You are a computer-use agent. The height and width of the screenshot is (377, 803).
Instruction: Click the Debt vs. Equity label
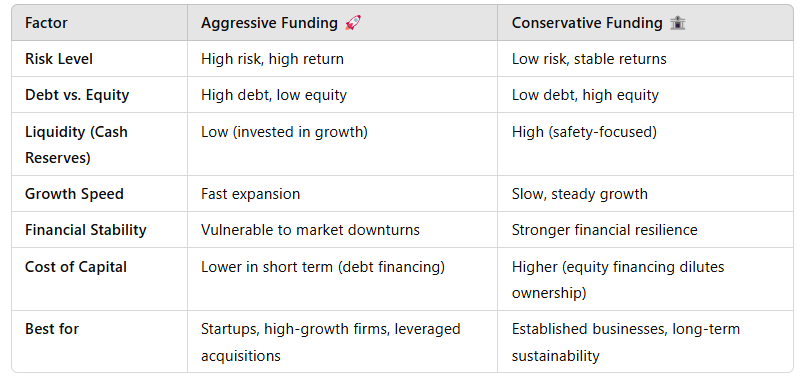(77, 95)
